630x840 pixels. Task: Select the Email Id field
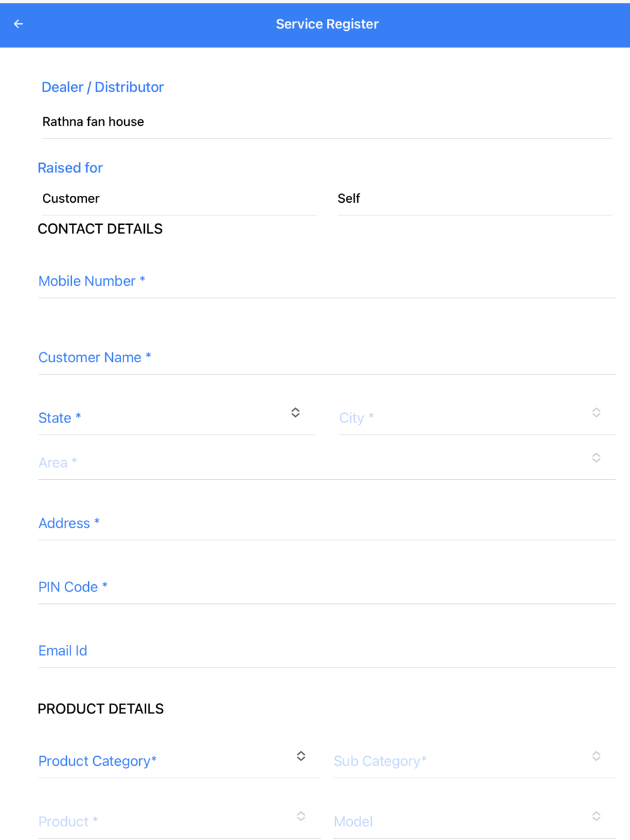[x=326, y=650]
